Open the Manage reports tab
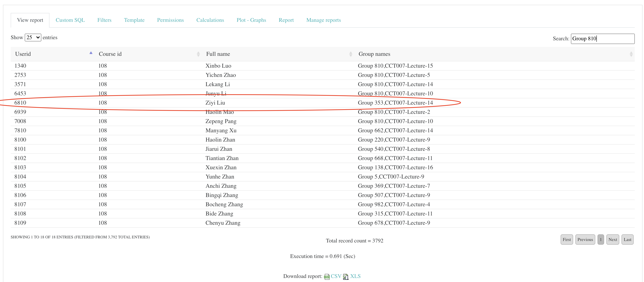The height and width of the screenshot is (282, 644). point(323,20)
